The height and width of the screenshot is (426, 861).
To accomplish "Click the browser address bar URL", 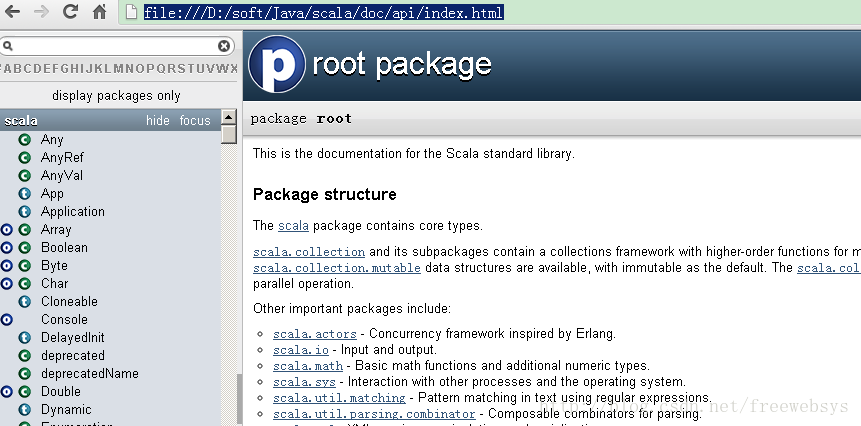I will 323,12.
